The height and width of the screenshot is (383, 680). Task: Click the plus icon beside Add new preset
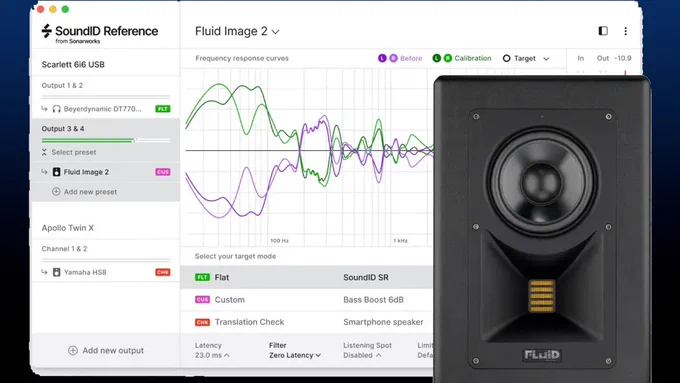pyautogui.click(x=56, y=191)
